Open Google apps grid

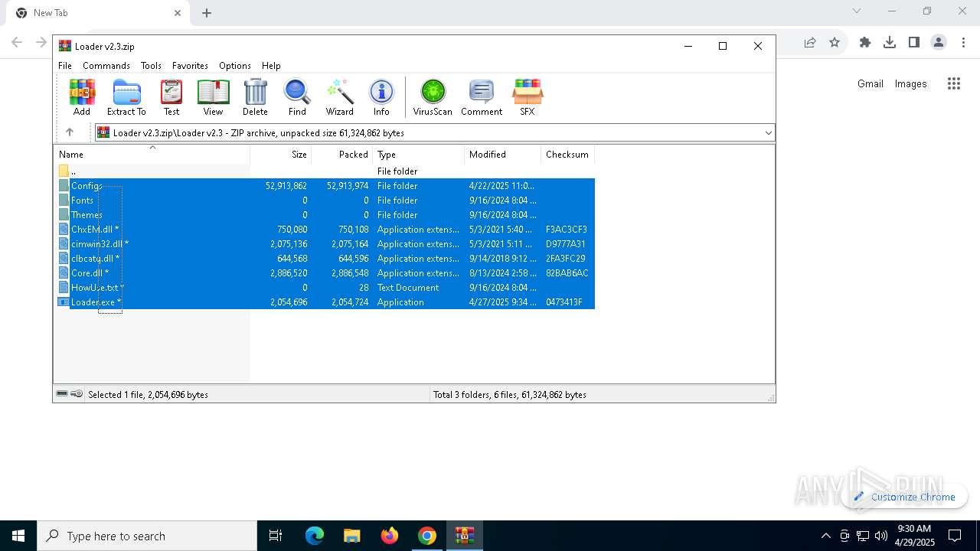click(x=954, y=84)
